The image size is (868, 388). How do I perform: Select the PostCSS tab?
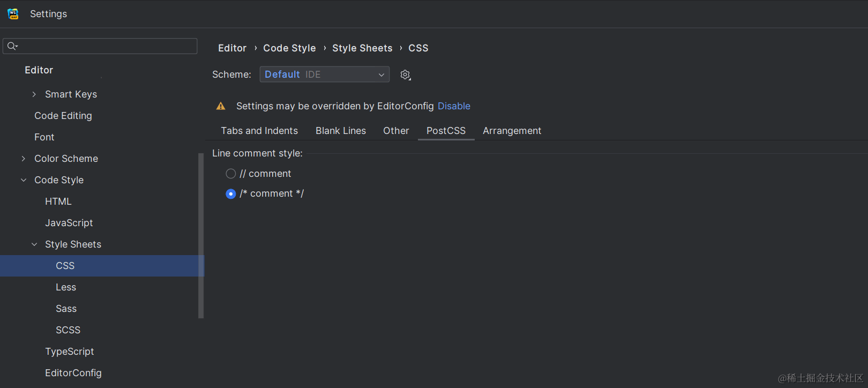point(446,131)
